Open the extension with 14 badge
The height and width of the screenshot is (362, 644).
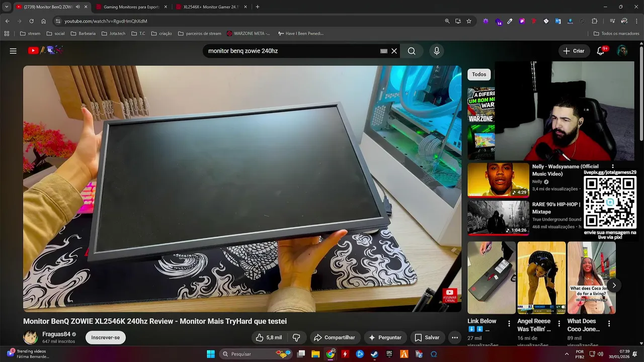tap(498, 21)
